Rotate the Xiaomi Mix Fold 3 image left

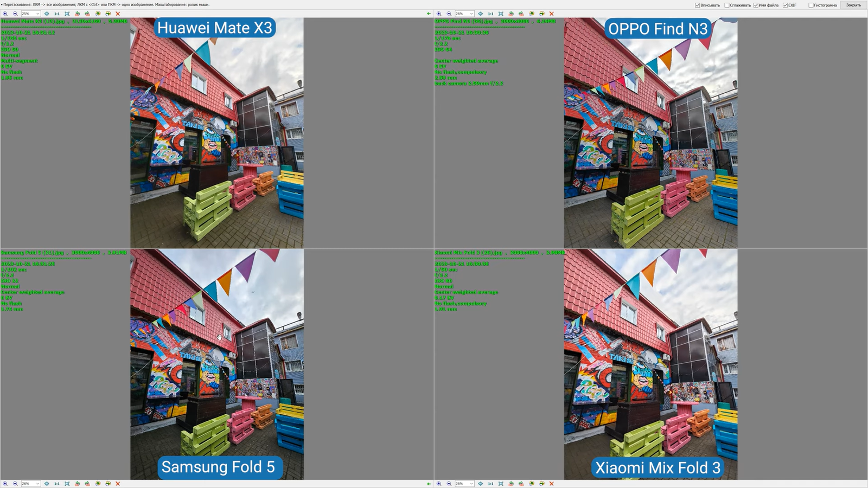(x=512, y=484)
